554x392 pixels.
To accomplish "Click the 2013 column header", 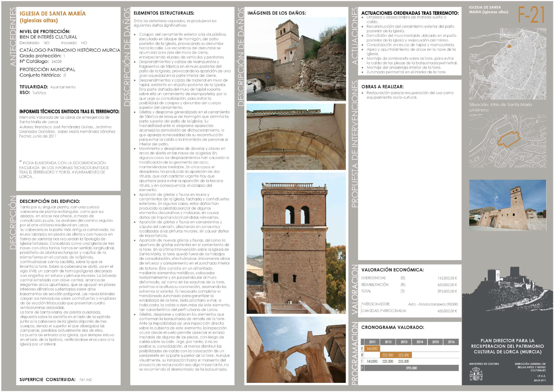I will click(404, 342).
